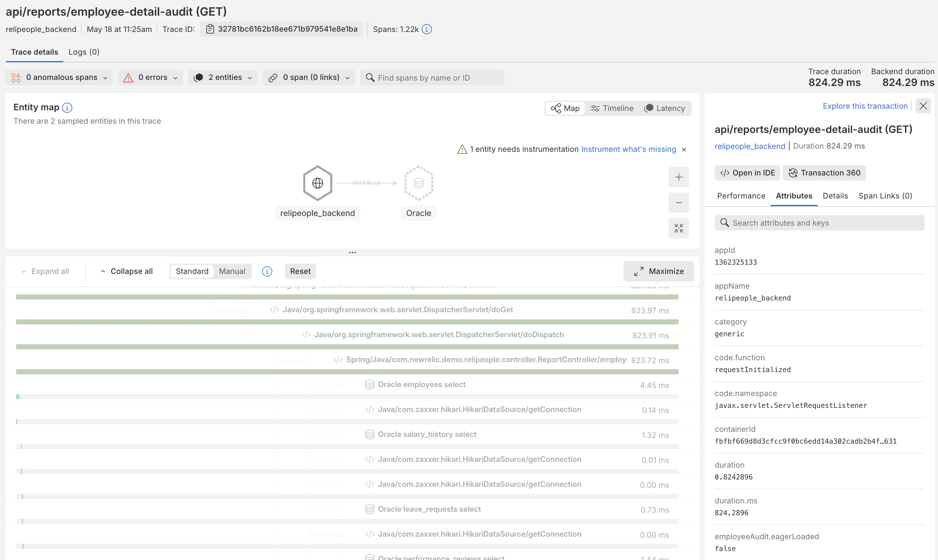Click code icon beside DispatcherServlet/doGet span
This screenshot has width=938, height=560.
coord(274,310)
